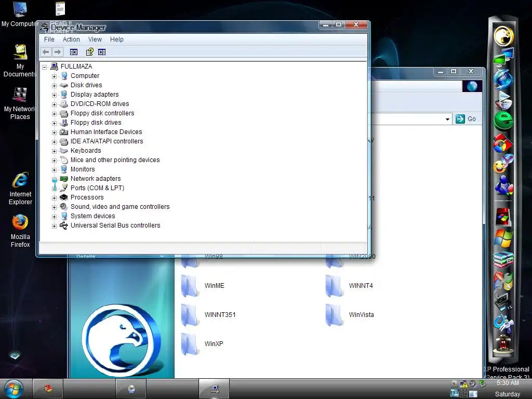Expand the Human Interface Devices node
The height and width of the screenshot is (399, 532).
54,132
